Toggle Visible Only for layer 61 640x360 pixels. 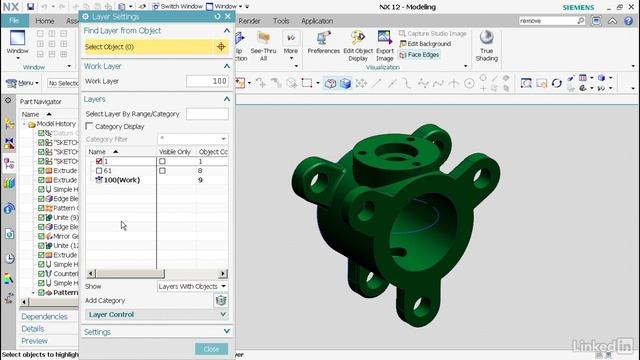162,171
